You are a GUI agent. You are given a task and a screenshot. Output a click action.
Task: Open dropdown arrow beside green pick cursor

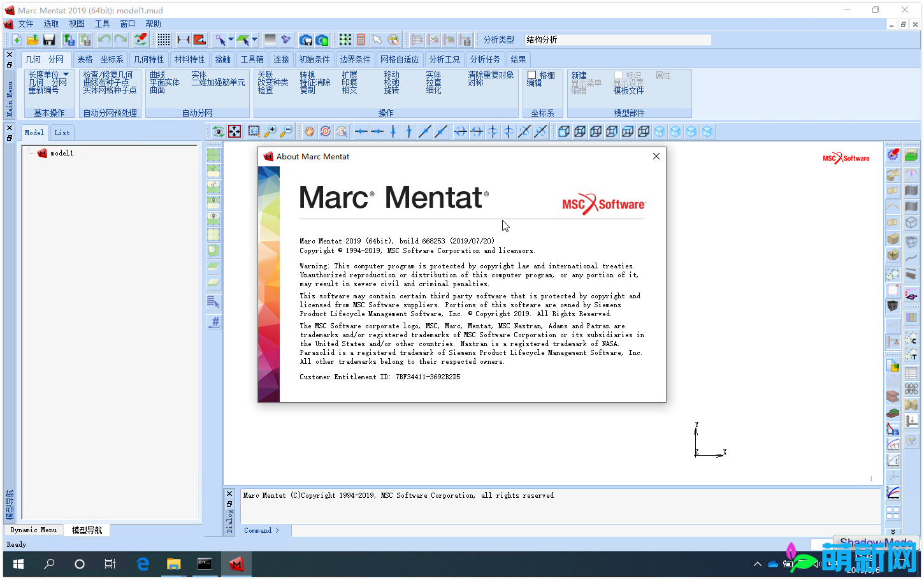(x=254, y=40)
